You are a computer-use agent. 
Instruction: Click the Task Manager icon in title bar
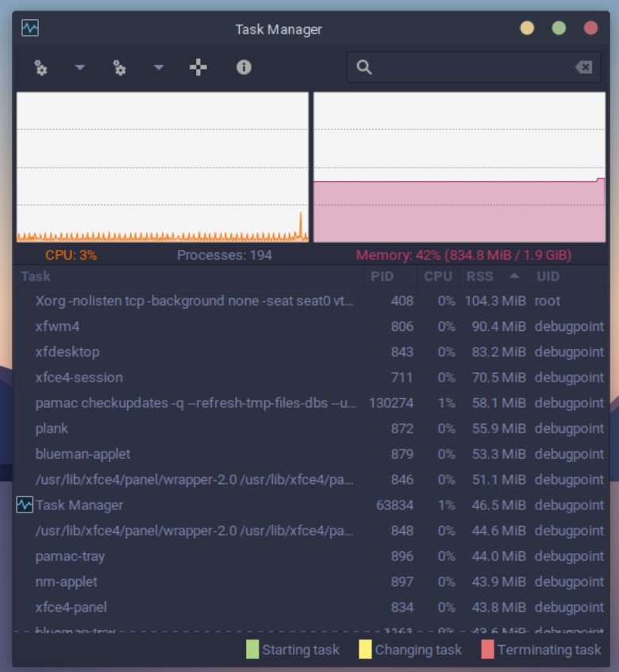(x=30, y=29)
